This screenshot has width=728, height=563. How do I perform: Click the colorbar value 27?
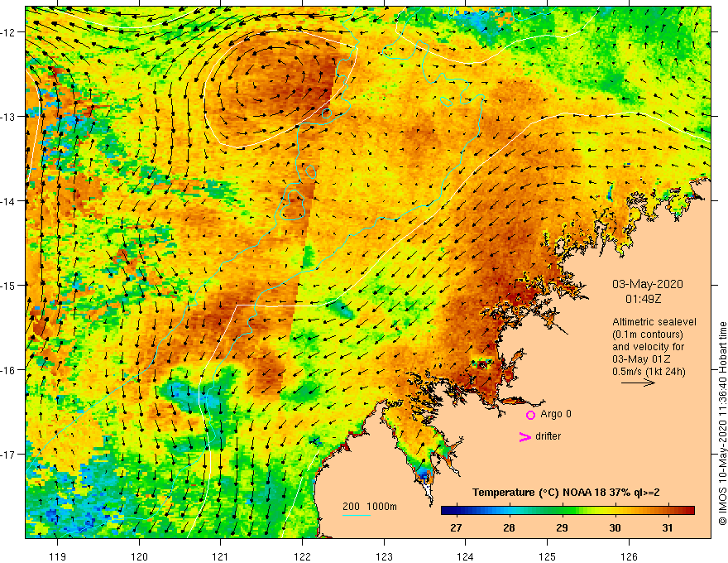point(456,527)
